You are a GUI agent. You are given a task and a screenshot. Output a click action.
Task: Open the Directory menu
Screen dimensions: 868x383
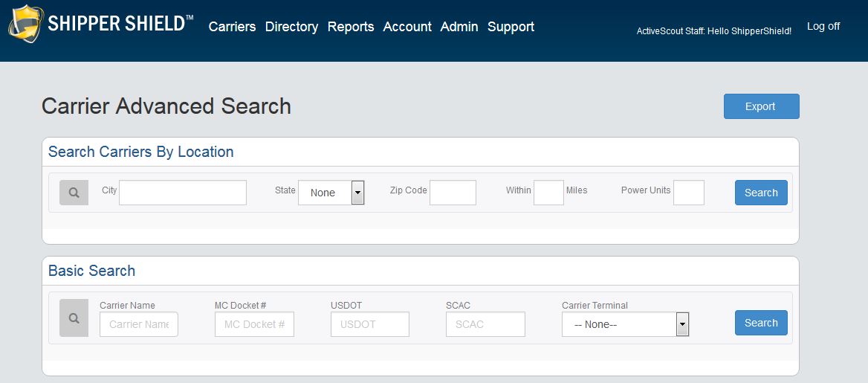(x=291, y=27)
